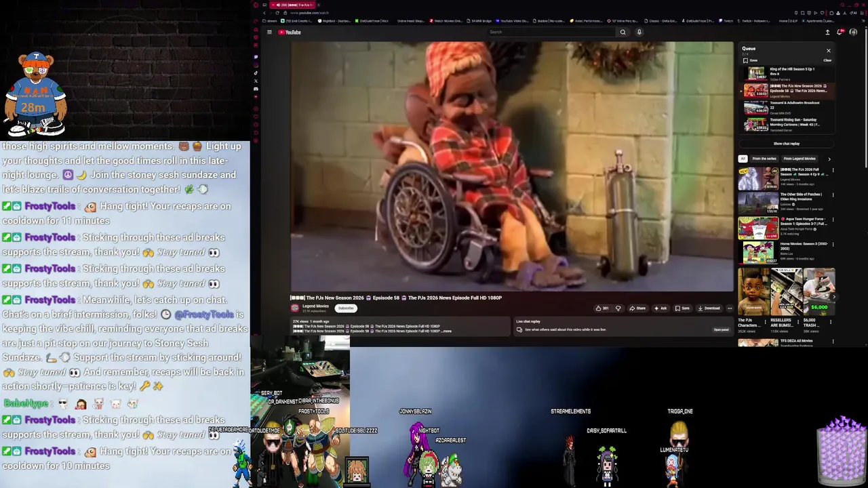Viewport: 868px width, 488px height.
Task: Select Toonami Rising Sun queue video
Action: [787, 124]
